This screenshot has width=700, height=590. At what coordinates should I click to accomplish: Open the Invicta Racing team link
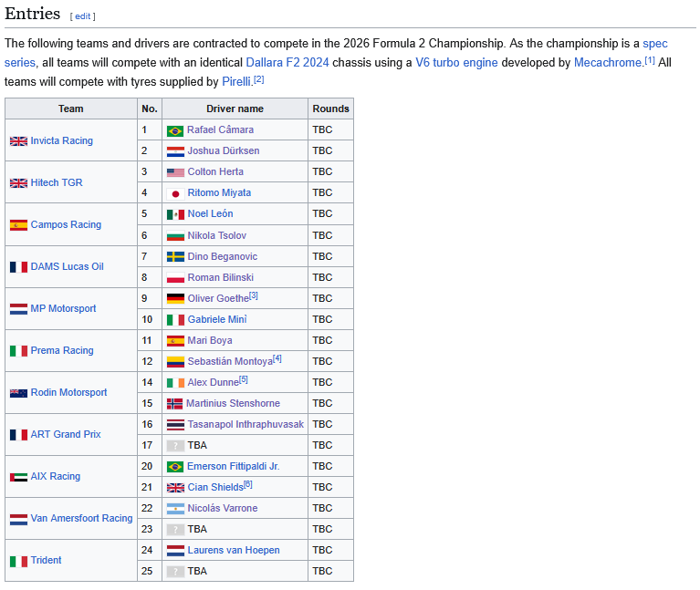click(x=62, y=141)
